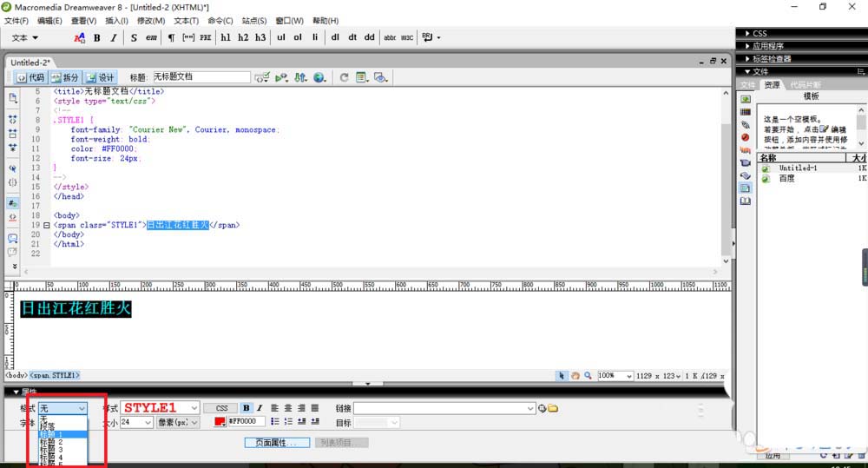
Task: Preview in browser globe icon
Action: [319, 77]
